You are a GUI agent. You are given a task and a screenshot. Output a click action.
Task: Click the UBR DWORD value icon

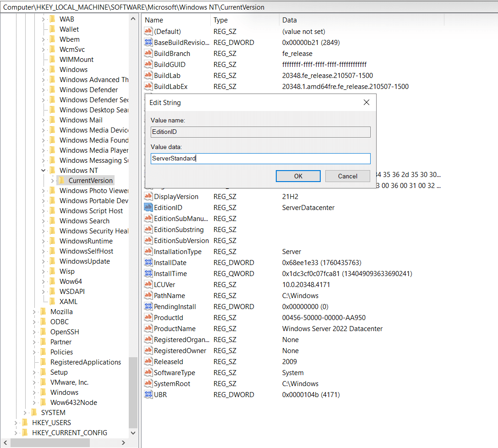point(148,395)
